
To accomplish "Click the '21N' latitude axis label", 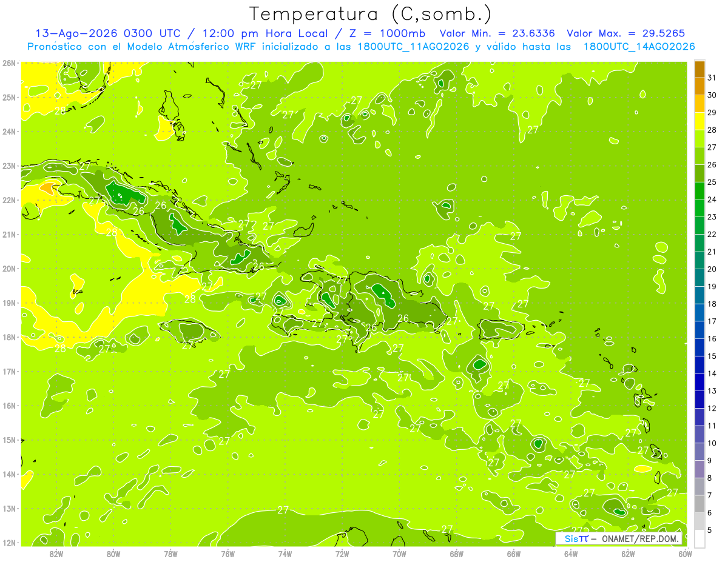I will point(9,234).
